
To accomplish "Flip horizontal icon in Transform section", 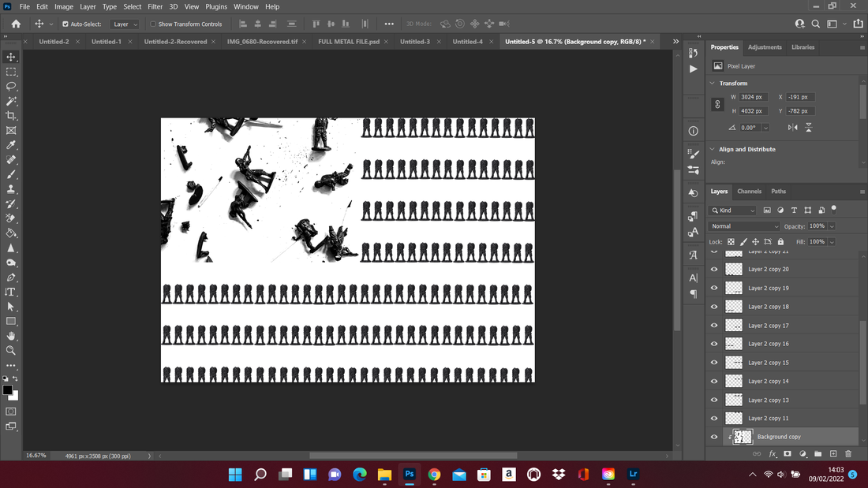I will (x=793, y=127).
